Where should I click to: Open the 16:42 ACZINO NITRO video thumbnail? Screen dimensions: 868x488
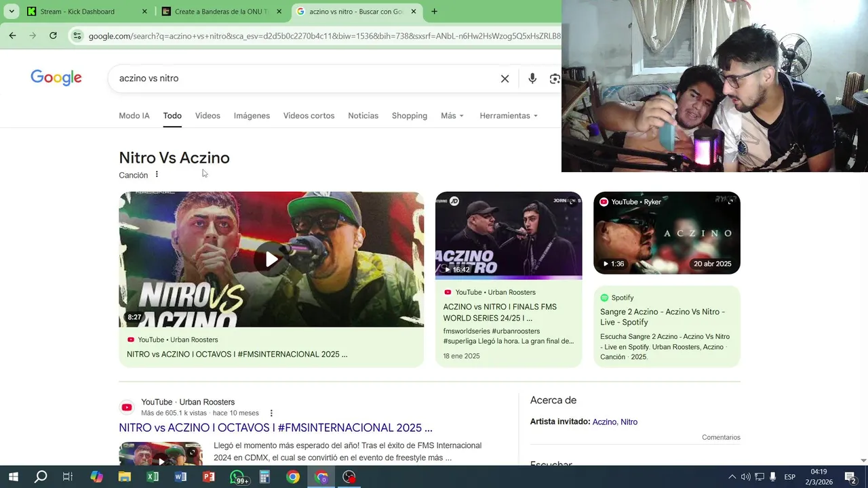coord(509,235)
